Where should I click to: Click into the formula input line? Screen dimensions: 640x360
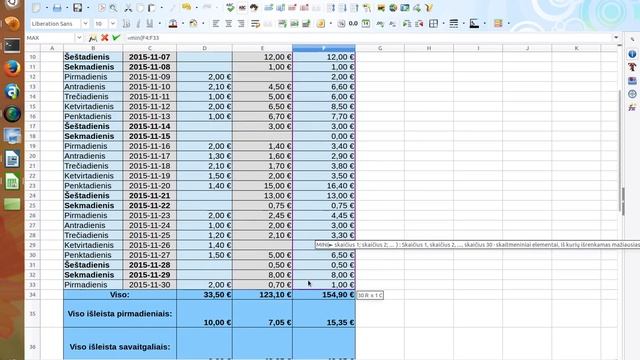pos(367,38)
